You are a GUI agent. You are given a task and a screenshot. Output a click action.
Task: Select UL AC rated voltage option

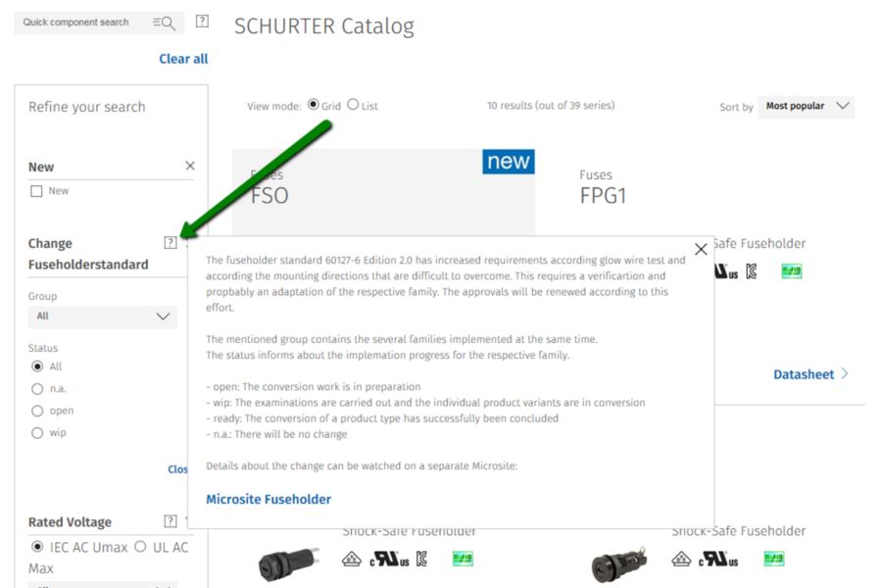140,547
